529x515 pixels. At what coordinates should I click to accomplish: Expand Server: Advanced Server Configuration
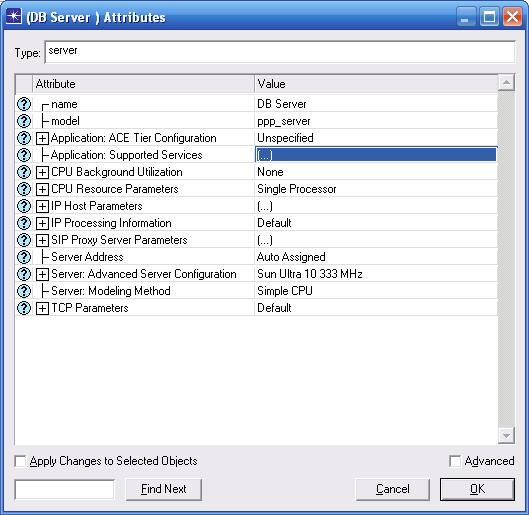coord(42,274)
